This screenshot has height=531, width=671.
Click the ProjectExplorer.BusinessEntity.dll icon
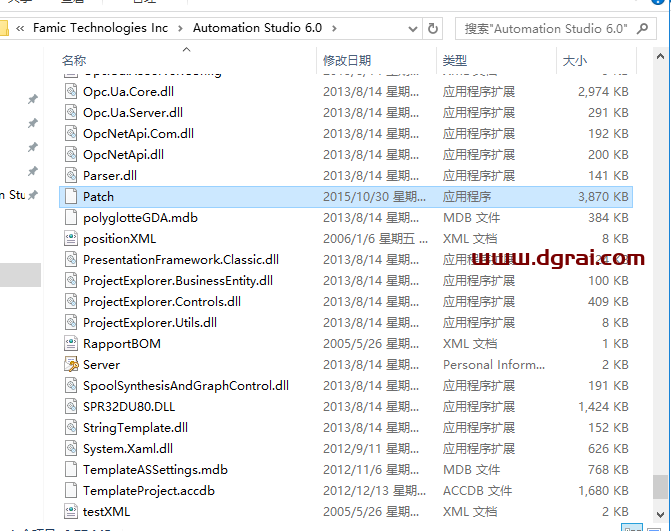pyautogui.click(x=71, y=280)
